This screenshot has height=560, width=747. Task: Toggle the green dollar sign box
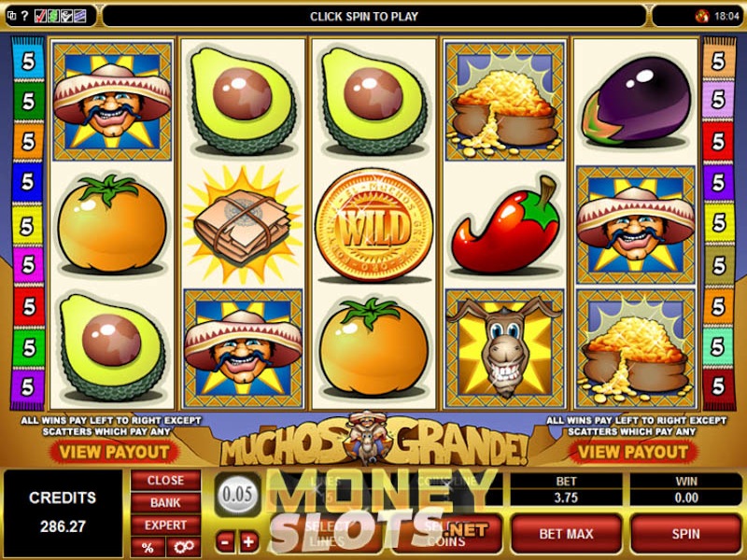[53, 16]
